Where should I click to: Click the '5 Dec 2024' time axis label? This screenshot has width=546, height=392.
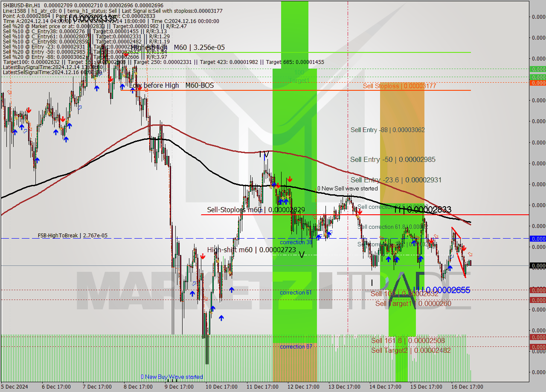(15, 387)
